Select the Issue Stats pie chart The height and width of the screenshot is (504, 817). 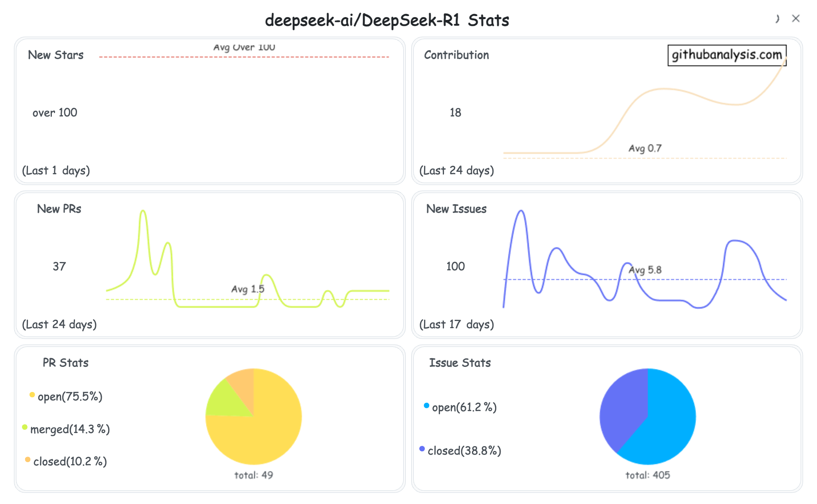[x=647, y=416]
